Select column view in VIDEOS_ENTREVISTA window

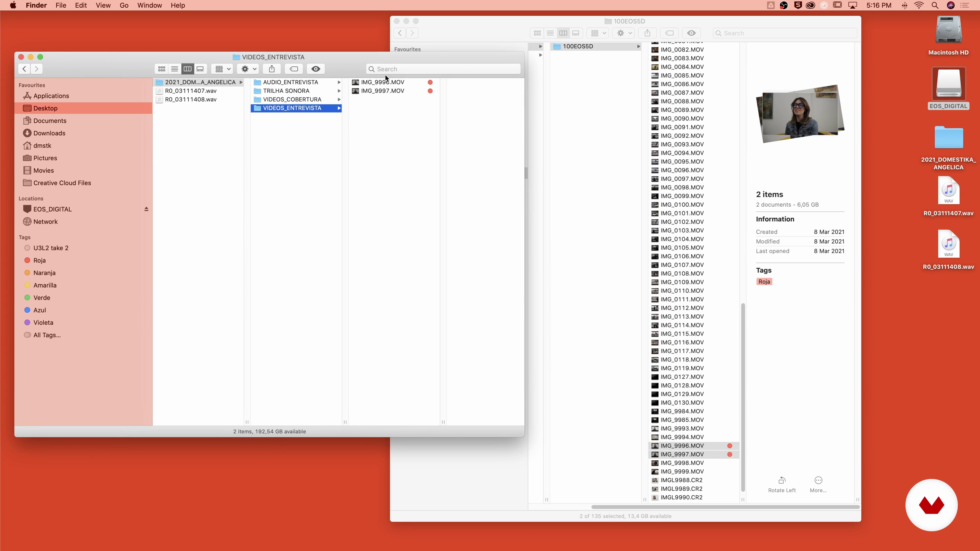(188, 69)
